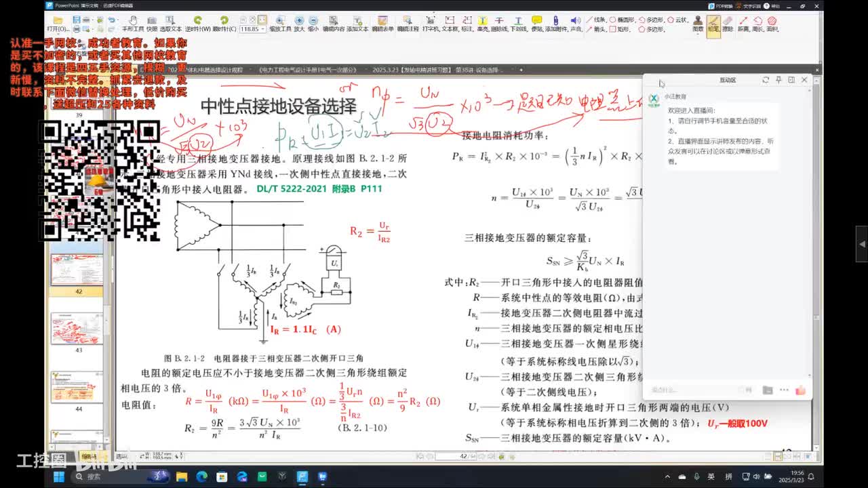This screenshot has height=488, width=868.
Task: Rotate page clockwise with 顺时针
Action: point(224,25)
